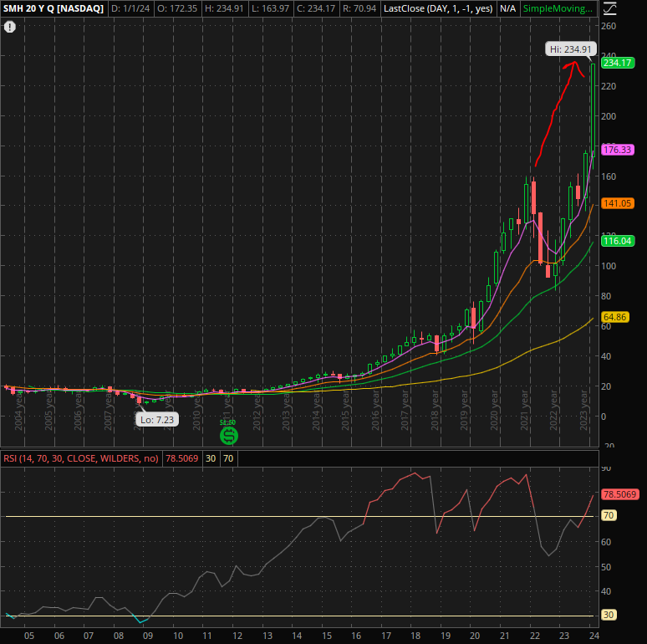647x644 pixels.
Task: Click the green 234.17 last price label
Action: click(618, 63)
